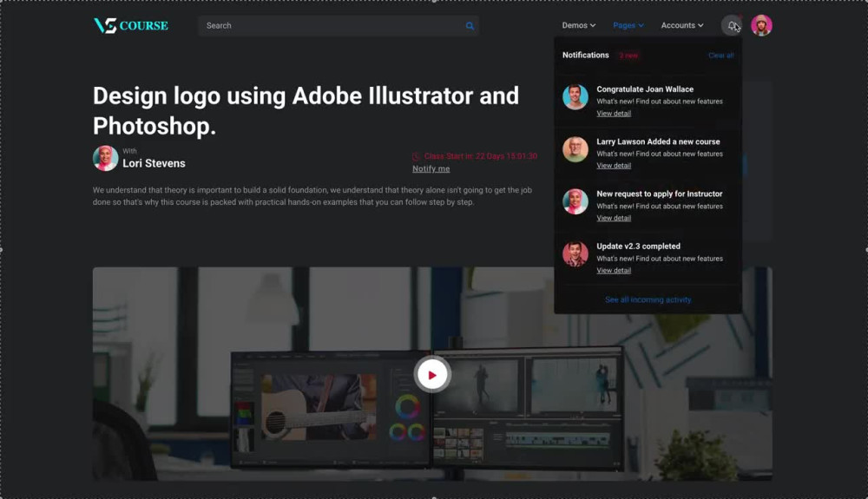Click New request to apply for Instructor
Viewport: 868px width, 499px height.
(x=660, y=194)
